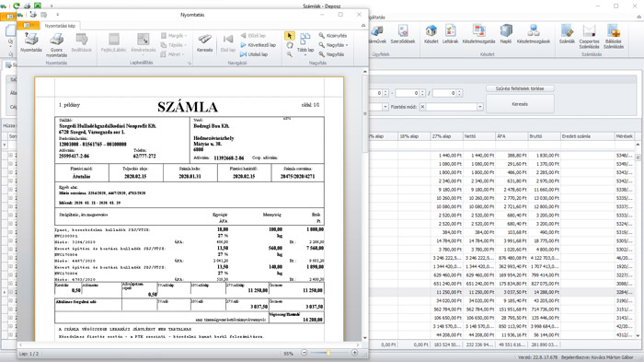Select the Nyomtatási kép tab
Image resolution: width=644 pixels, height=362 pixels.
[x=60, y=26]
